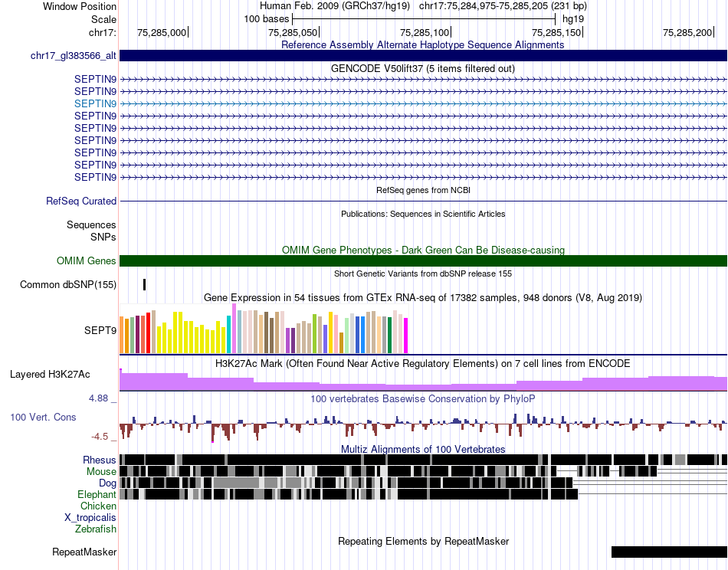This screenshot has height=570, width=728.
Task: Open Repeating Elements by RepeatMasker title
Action: pos(423,541)
